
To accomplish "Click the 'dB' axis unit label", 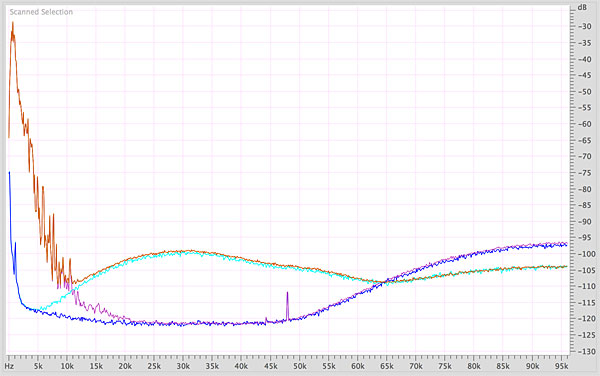I will 582,7.
